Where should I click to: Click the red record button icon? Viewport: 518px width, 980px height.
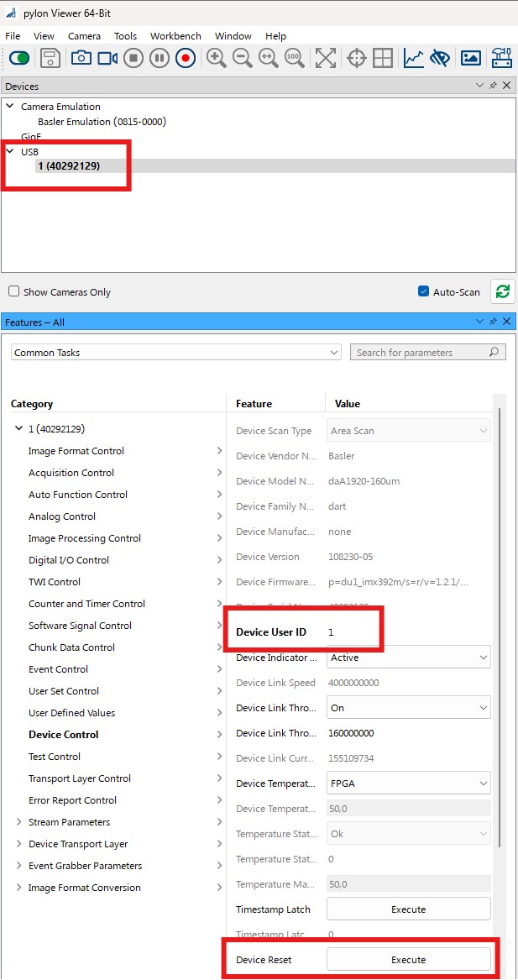coord(185,59)
